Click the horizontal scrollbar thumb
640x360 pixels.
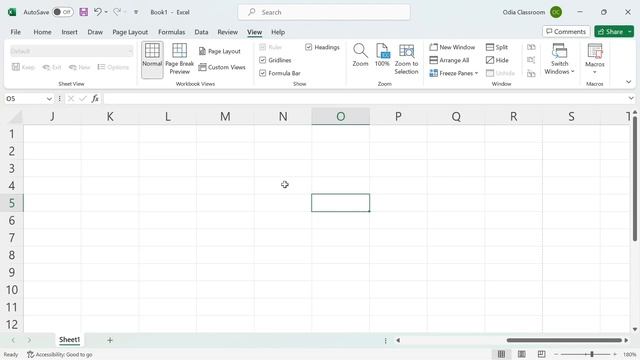point(564,340)
